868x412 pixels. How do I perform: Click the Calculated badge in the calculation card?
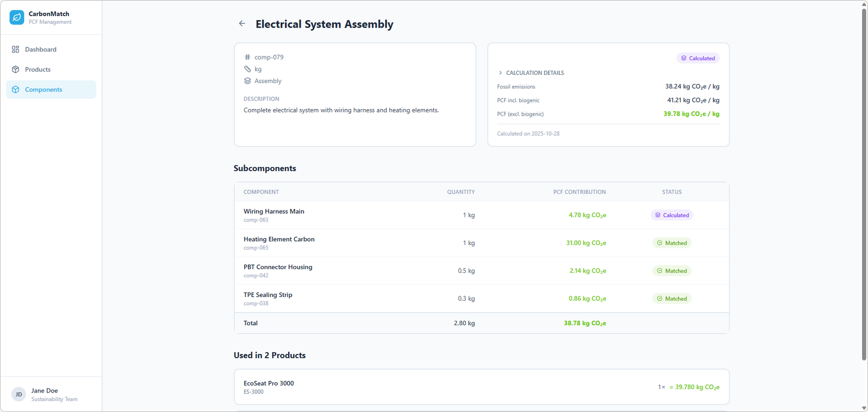[698, 58]
